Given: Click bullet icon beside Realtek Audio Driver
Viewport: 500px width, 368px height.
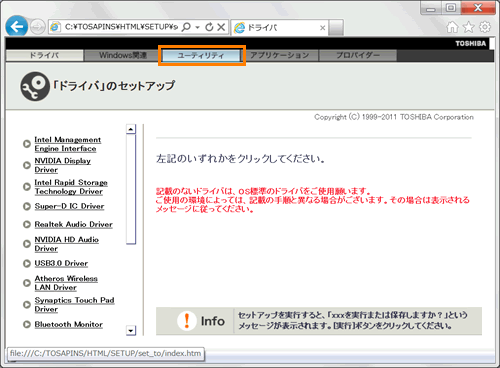Looking at the screenshot, I should [27, 224].
